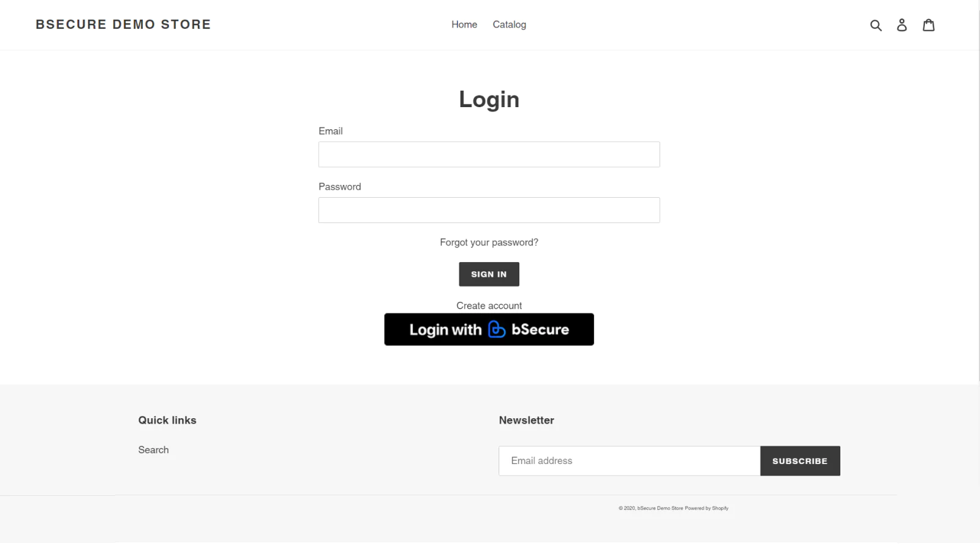Open the Search link under Quick links
The image size is (980, 551).
coord(153,450)
